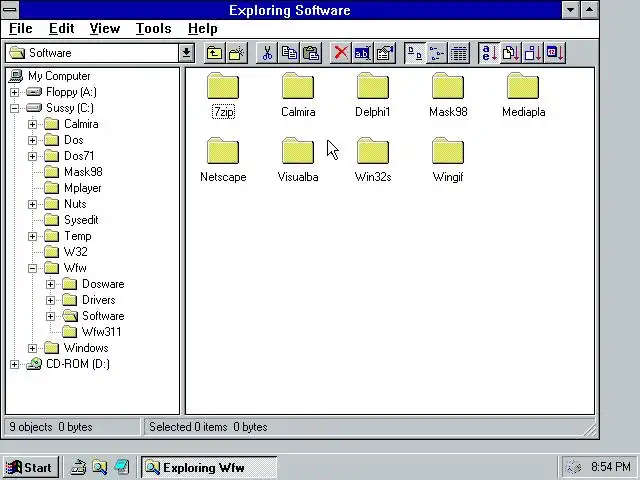Sort files by size

(x=533, y=53)
